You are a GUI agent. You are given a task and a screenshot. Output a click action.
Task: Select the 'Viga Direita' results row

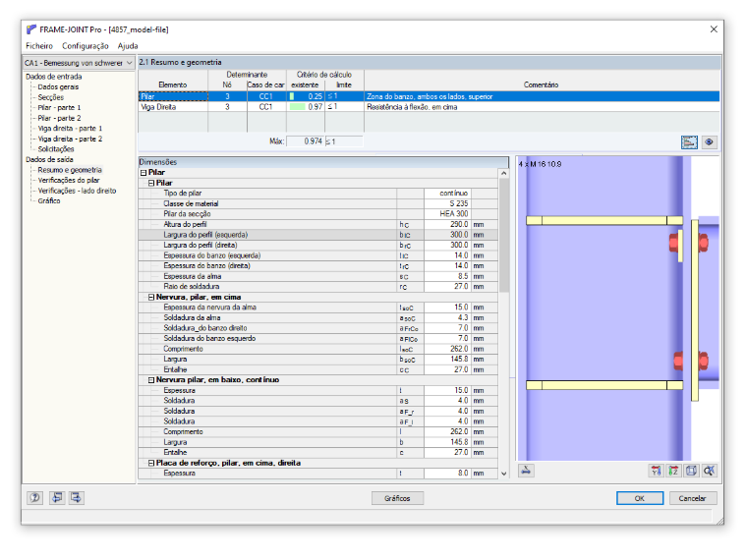tap(429, 107)
